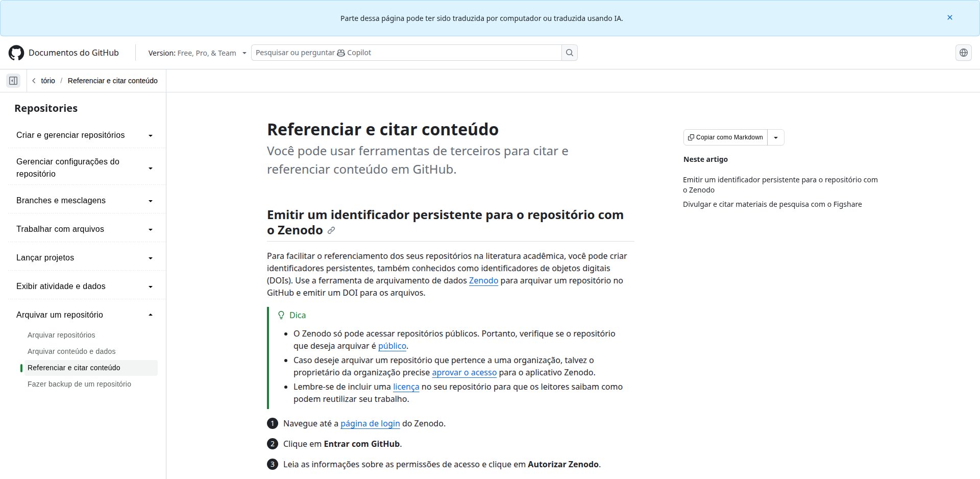Expand Lançar projetos section
Image resolution: width=980 pixels, height=479 pixels.
point(85,258)
